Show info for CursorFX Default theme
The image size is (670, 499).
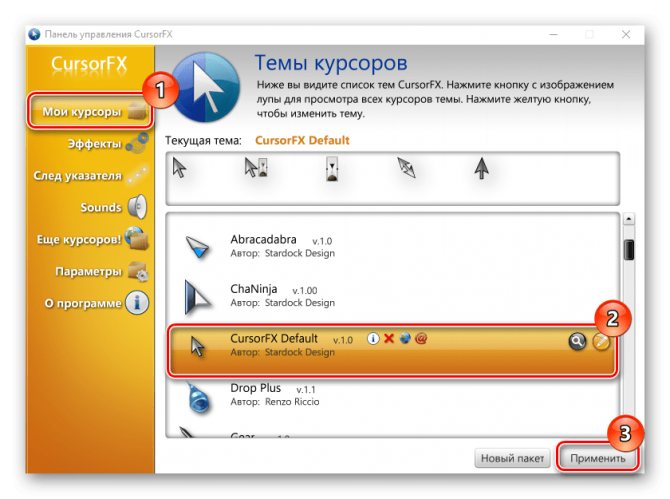tap(373, 339)
